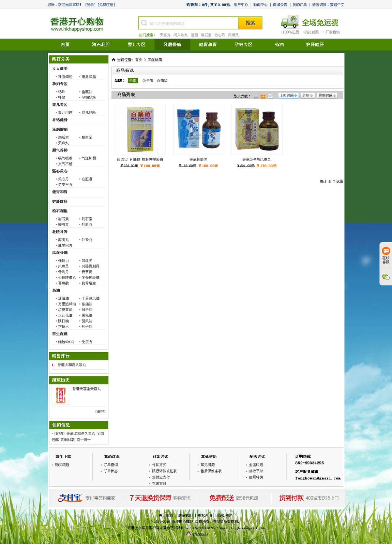
Task: Open 海狗丸 category in sidebar
Action: [x=63, y=240]
